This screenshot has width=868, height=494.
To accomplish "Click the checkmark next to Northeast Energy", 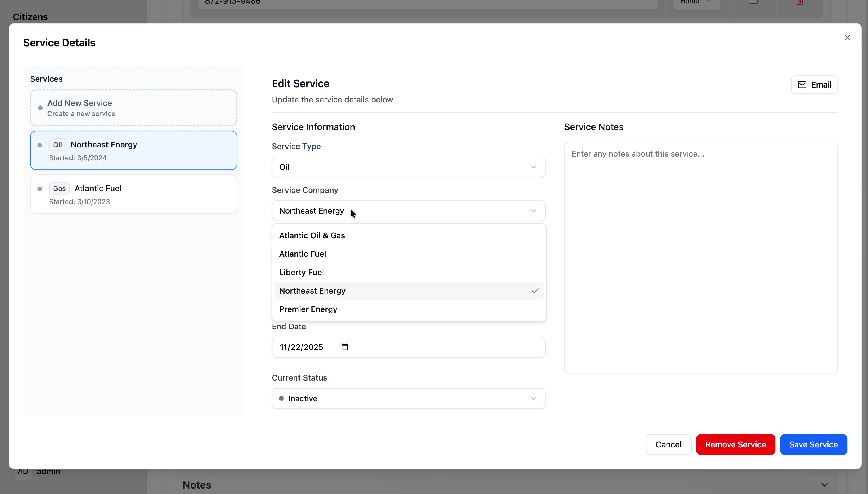I will coord(535,291).
